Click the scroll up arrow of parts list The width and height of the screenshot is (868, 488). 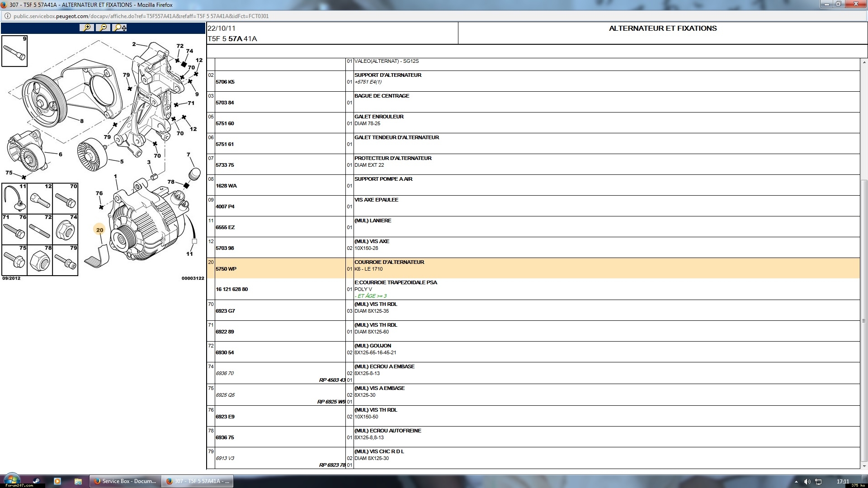point(864,62)
